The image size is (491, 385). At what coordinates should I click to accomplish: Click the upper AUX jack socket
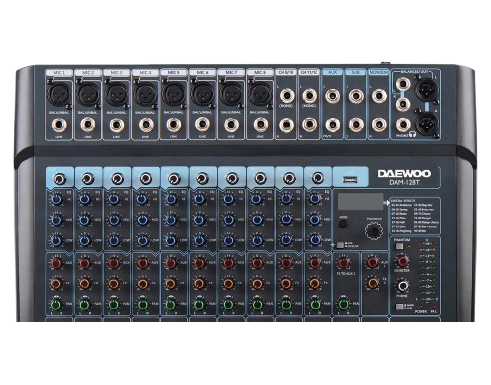[x=332, y=96]
